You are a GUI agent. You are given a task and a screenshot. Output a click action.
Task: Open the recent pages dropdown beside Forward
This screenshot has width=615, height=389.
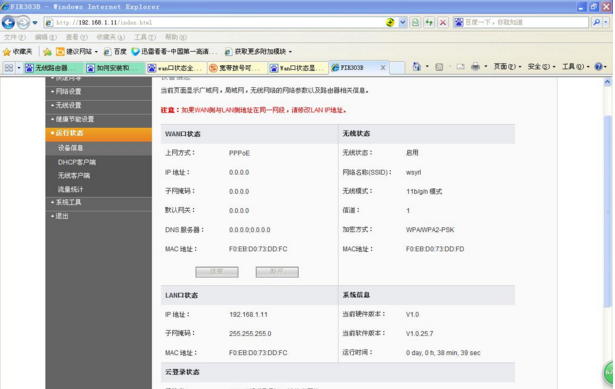coord(35,22)
